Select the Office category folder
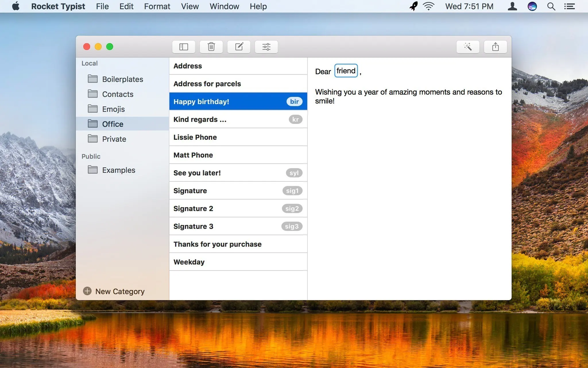588x368 pixels. (113, 124)
